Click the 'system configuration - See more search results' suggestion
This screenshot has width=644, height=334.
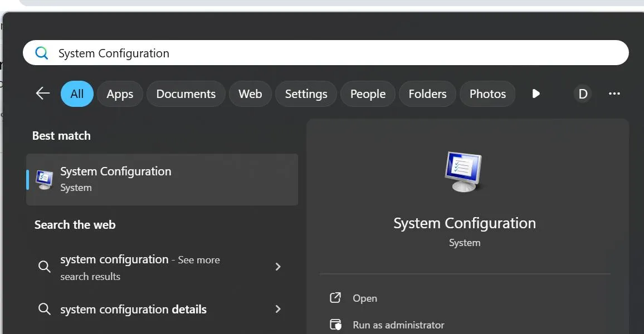(162, 267)
